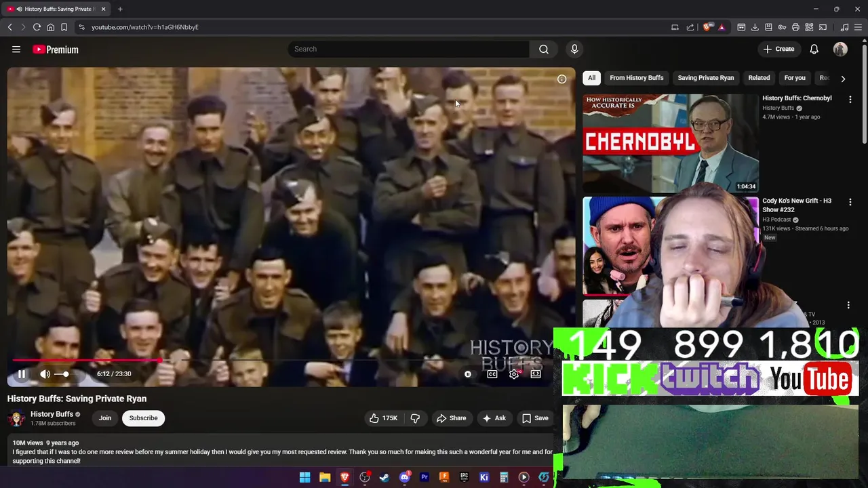Open YouTube notifications bell
Image resolution: width=868 pixels, height=488 pixels.
(814, 49)
